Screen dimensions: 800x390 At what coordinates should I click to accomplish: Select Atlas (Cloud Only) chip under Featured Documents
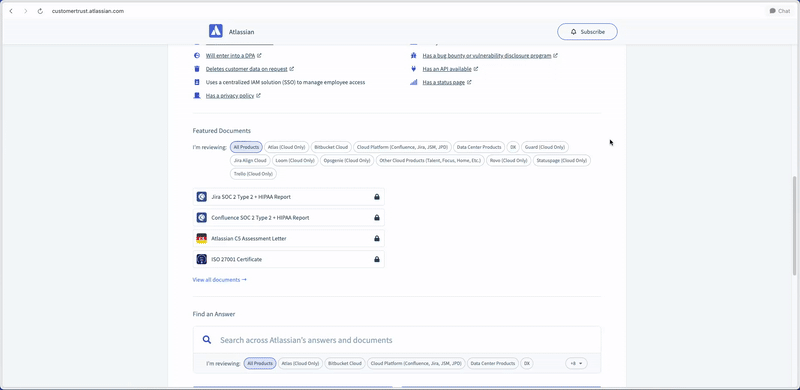(x=286, y=147)
